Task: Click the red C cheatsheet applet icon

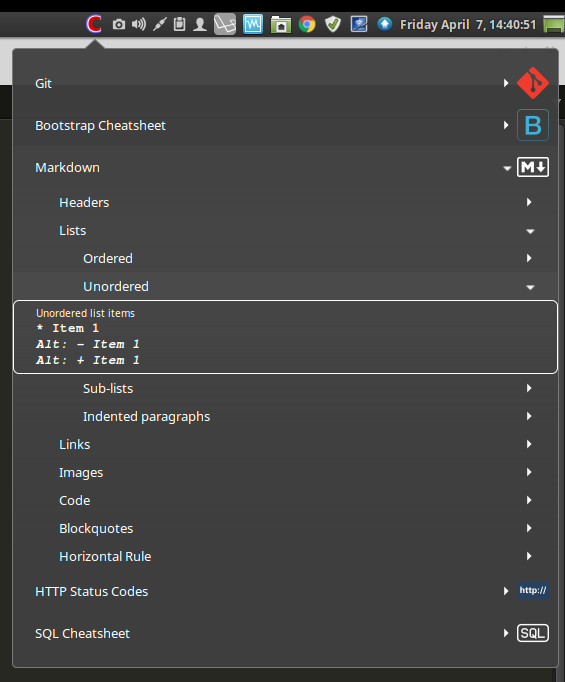Action: 94,24
